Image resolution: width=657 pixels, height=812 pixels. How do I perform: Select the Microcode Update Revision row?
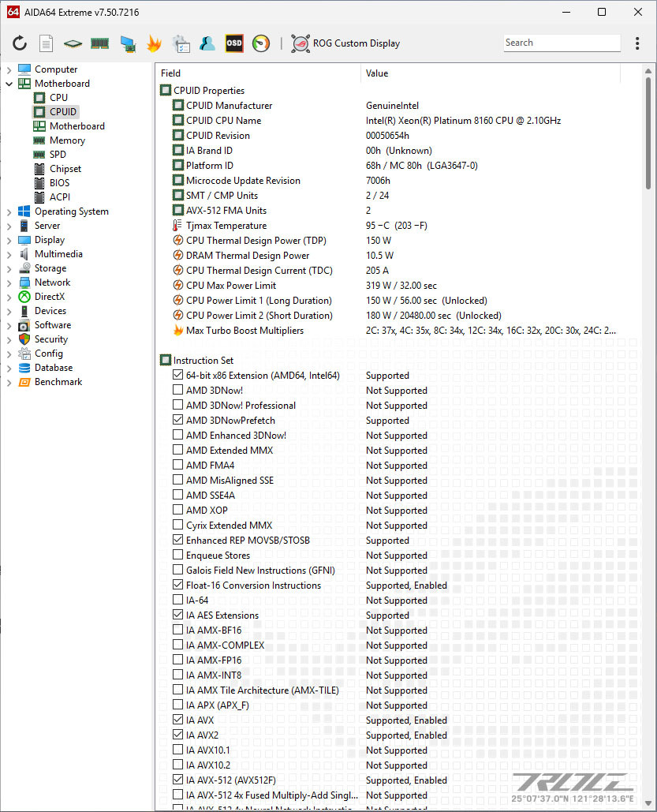point(398,181)
